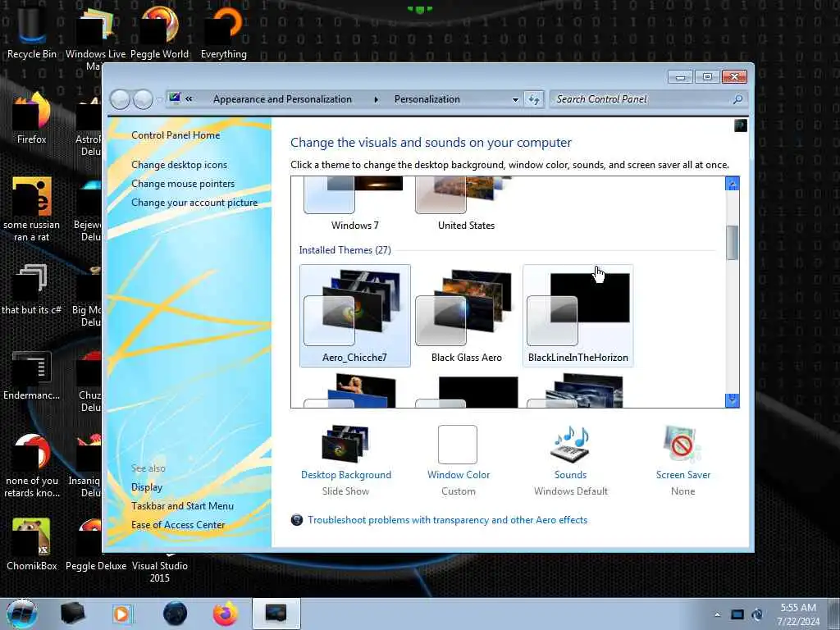Open the Start menu orb

[22, 614]
